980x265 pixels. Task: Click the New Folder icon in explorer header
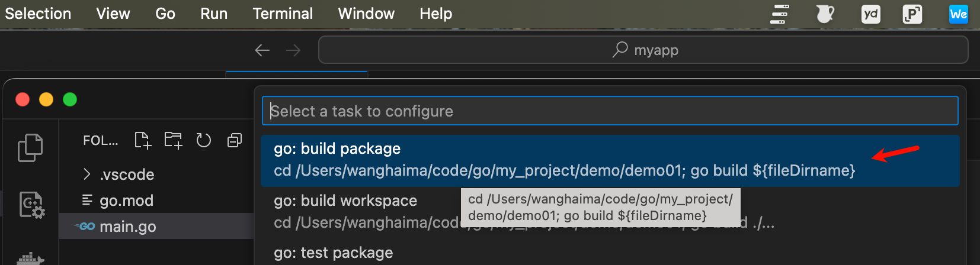click(173, 140)
